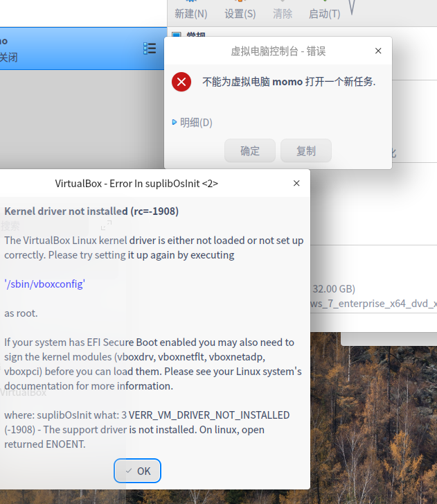Click the 新建(N) toolbar button

tap(191, 13)
